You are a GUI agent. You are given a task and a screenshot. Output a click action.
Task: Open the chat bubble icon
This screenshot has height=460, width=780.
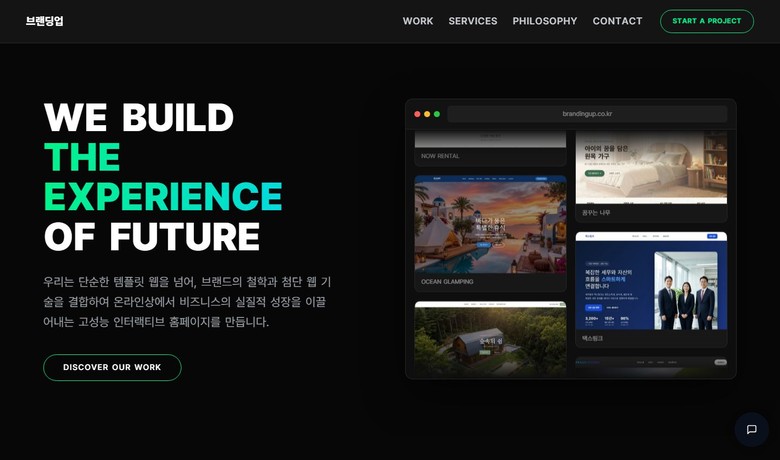pyautogui.click(x=751, y=429)
